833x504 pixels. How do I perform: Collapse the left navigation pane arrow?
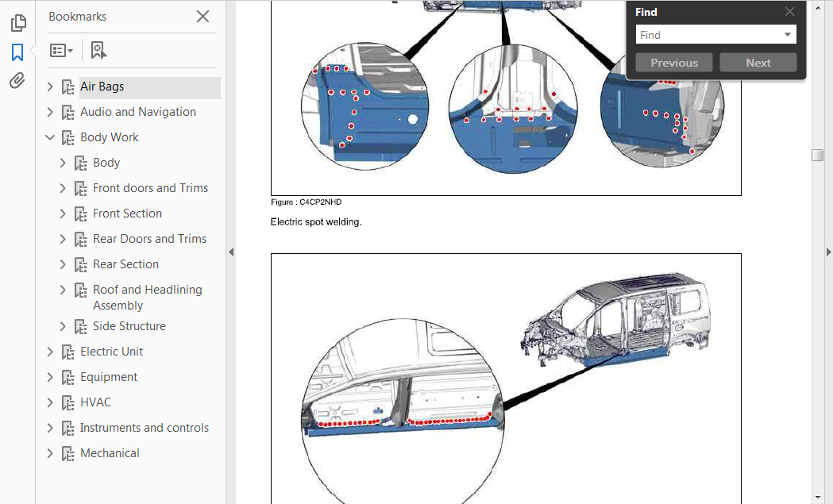[x=231, y=252]
